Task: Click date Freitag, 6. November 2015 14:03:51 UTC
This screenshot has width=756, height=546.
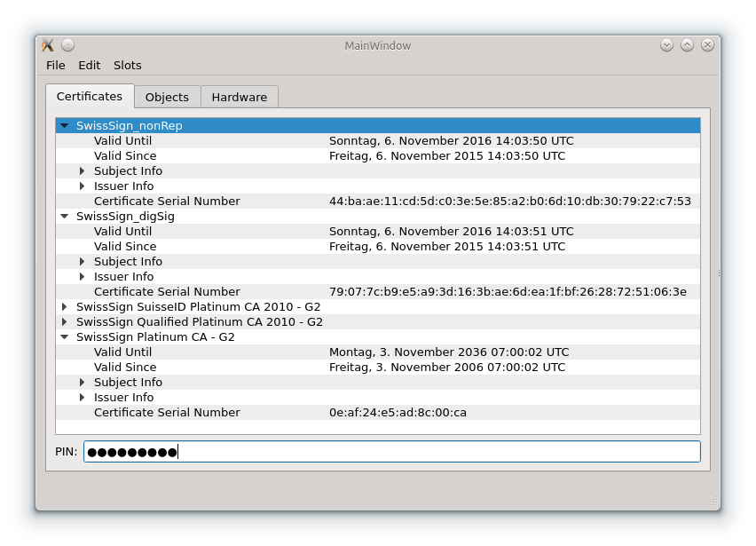Action: tap(447, 247)
